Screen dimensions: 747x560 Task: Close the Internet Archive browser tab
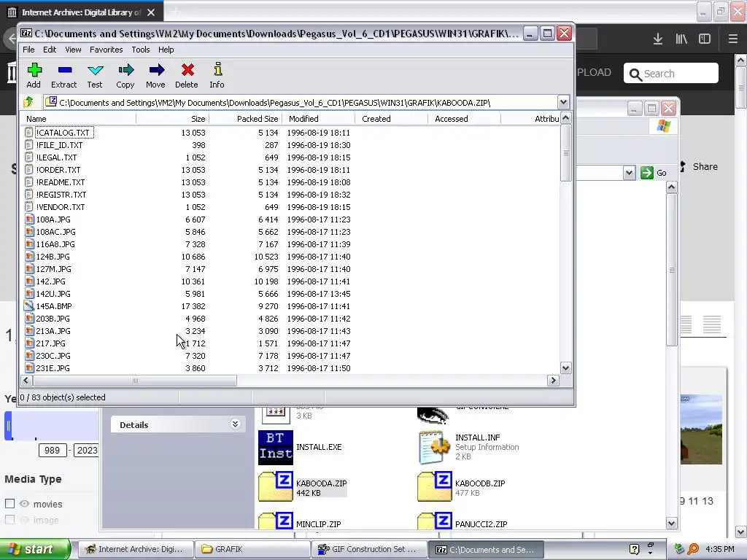click(x=151, y=12)
